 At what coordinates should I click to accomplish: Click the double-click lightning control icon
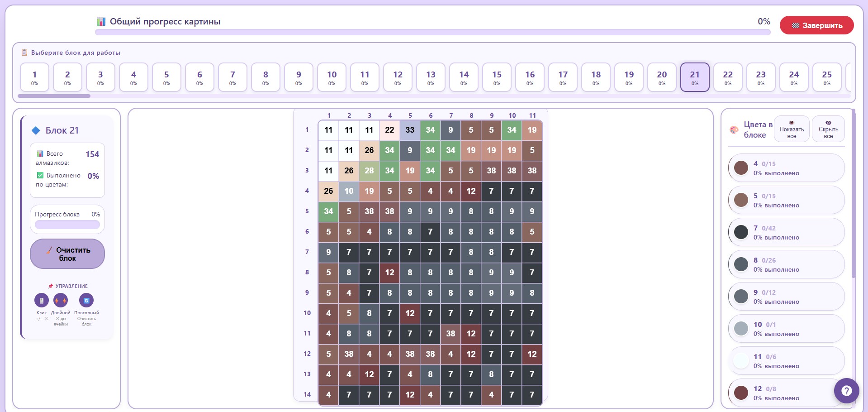coord(61,301)
